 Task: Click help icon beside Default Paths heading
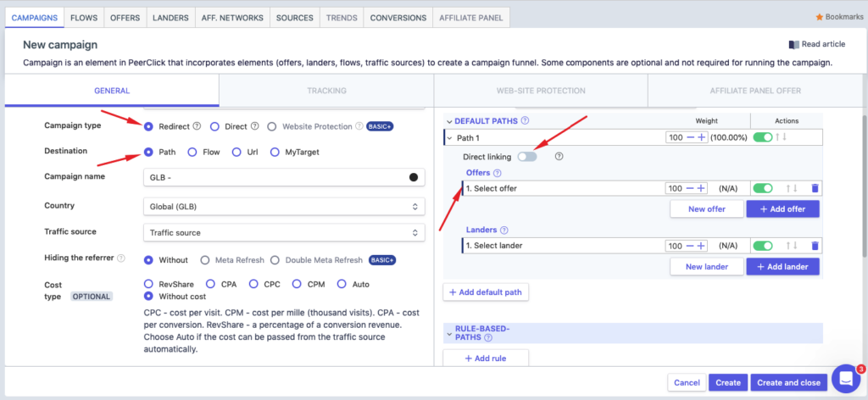(526, 121)
